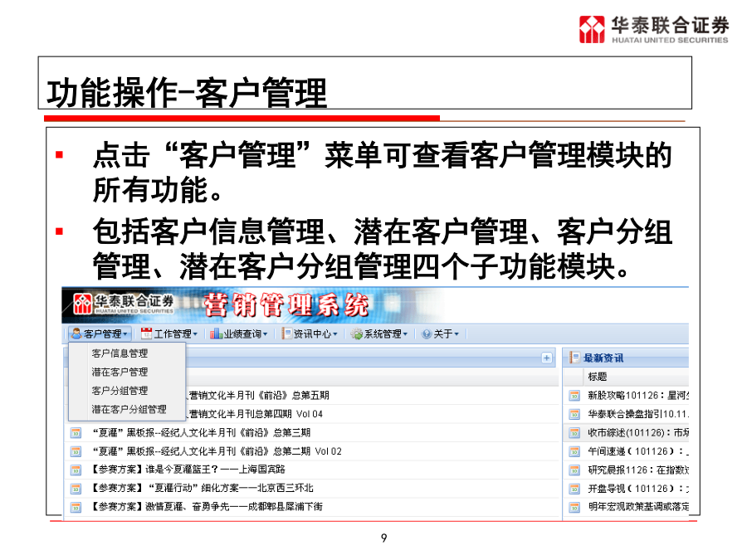Expand the 资讯中心 dropdown arrow
This screenshot has width=747, height=560.
pyautogui.click(x=335, y=334)
